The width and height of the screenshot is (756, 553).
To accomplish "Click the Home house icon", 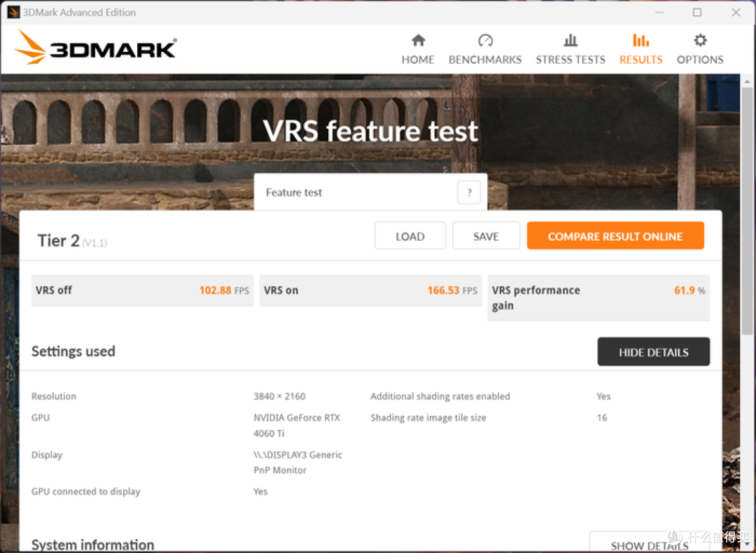I will [418, 40].
